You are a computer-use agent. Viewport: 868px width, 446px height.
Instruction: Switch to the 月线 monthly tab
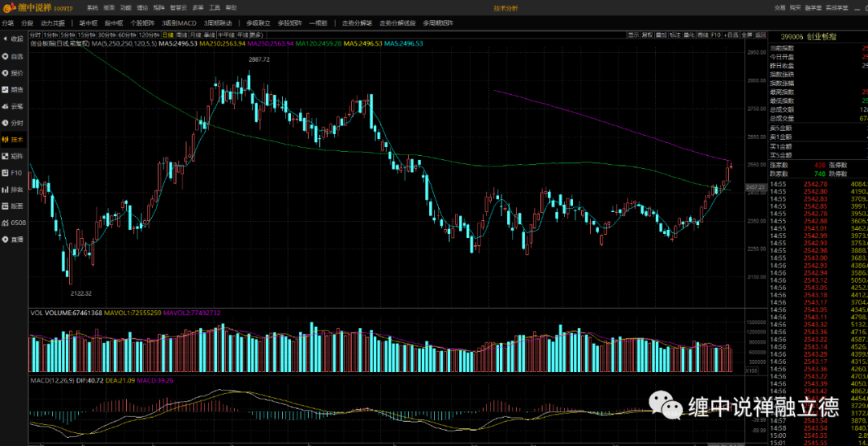(195, 35)
